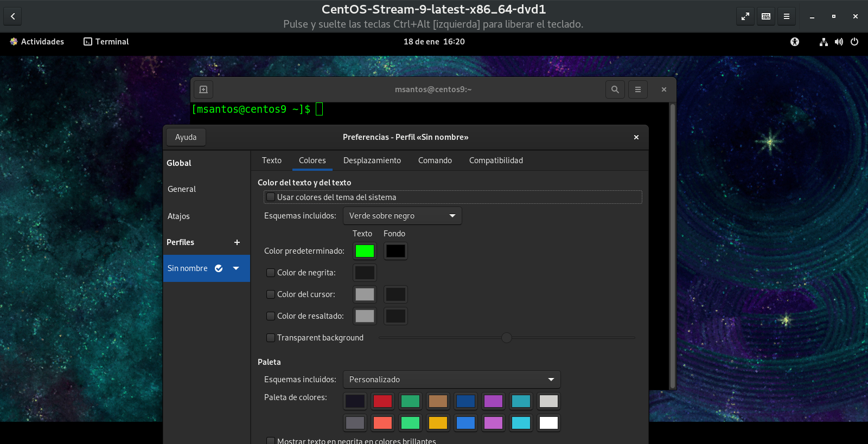
Task: Go back using the VM viewer arrow
Action: (12, 16)
